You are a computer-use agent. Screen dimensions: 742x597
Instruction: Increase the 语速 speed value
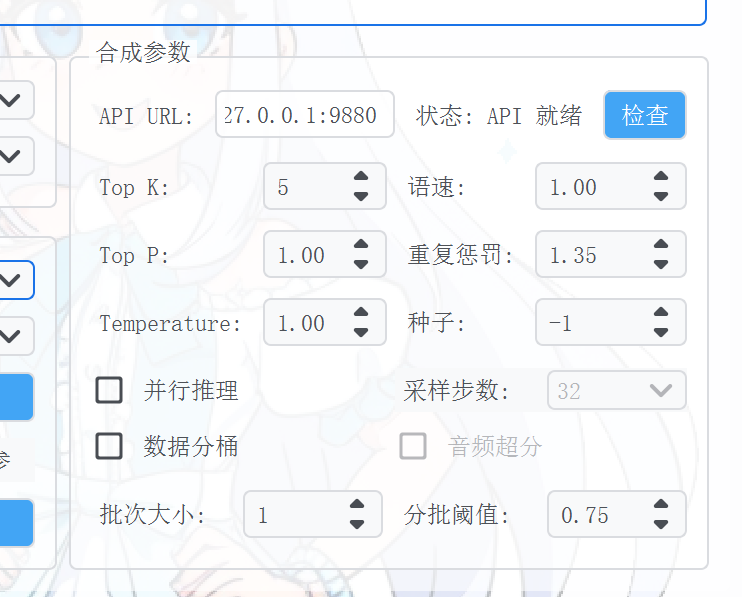(x=661, y=178)
